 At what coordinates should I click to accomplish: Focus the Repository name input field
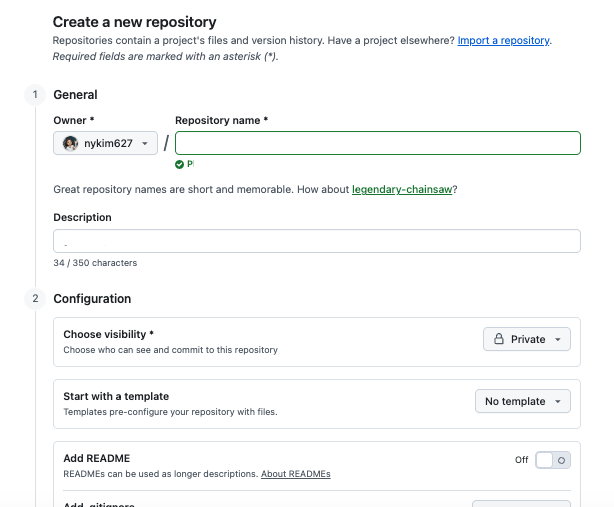pyautogui.click(x=377, y=143)
